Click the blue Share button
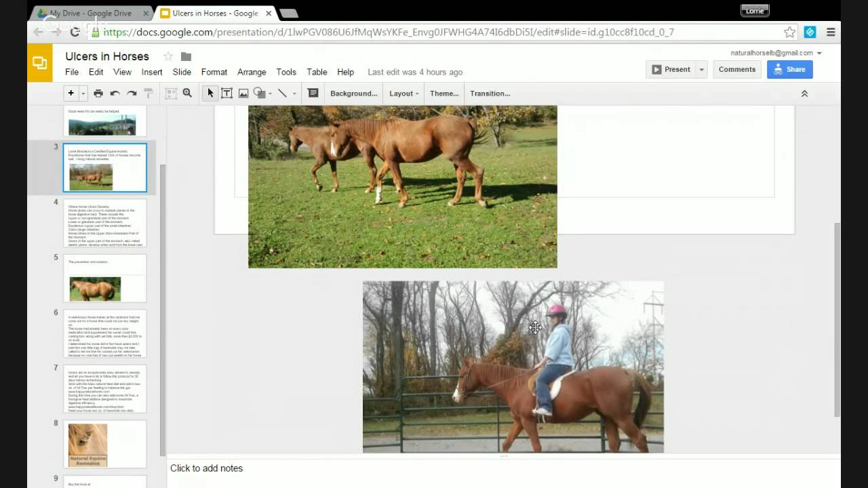Image resolution: width=868 pixels, height=488 pixels. click(x=789, y=69)
